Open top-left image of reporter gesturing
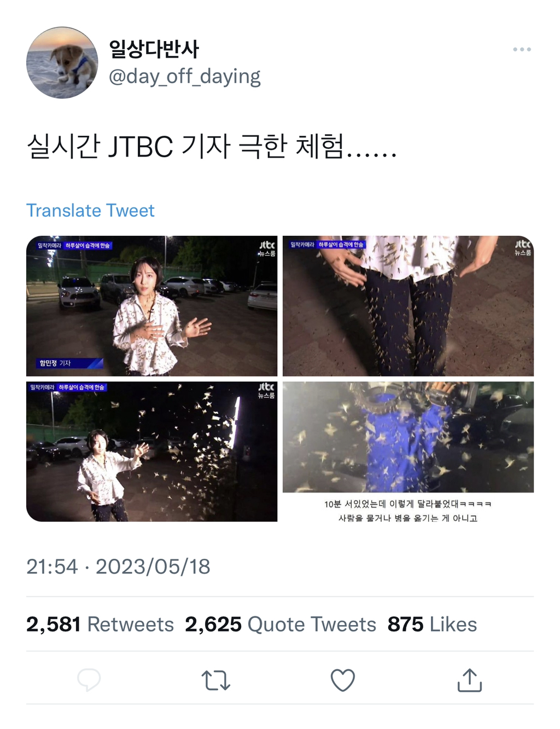Viewport: 560px width, 729px height. [x=151, y=306]
